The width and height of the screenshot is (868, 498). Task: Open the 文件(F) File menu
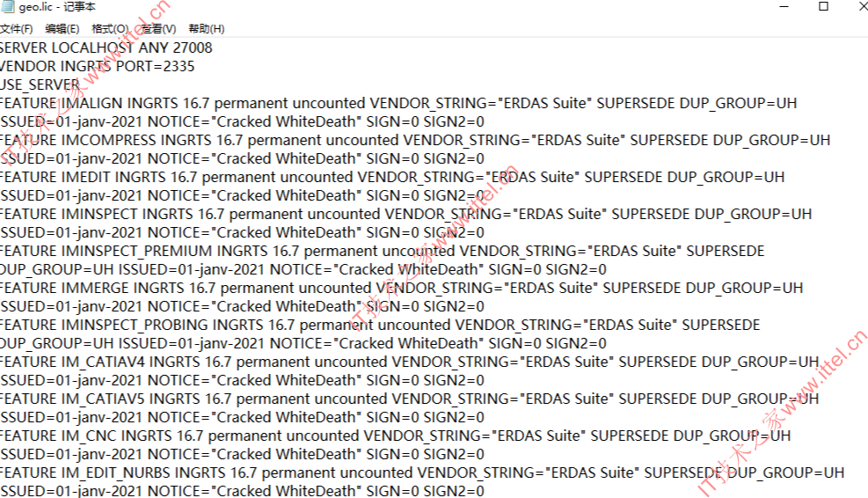(16, 29)
